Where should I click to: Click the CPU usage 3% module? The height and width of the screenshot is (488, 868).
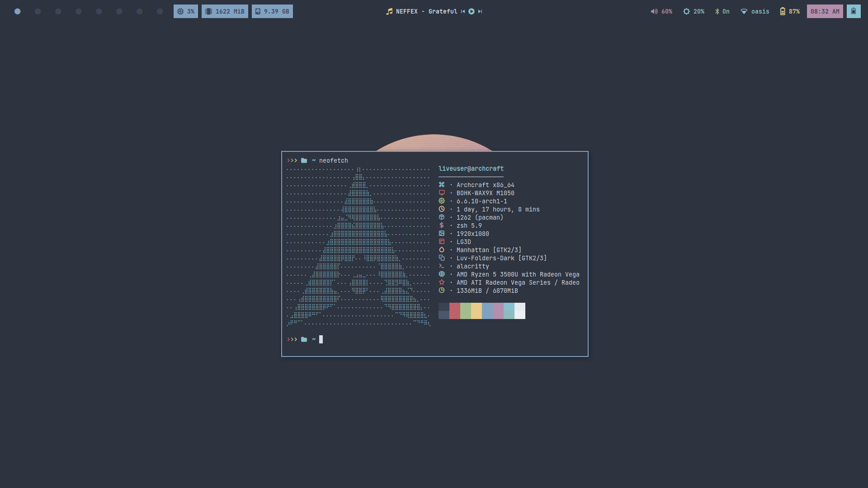coord(186,11)
